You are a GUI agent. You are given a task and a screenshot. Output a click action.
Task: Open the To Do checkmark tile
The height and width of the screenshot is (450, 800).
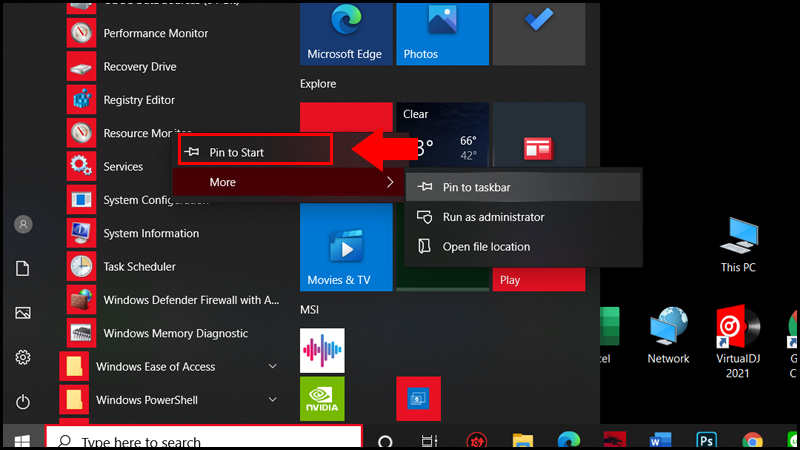(x=539, y=34)
